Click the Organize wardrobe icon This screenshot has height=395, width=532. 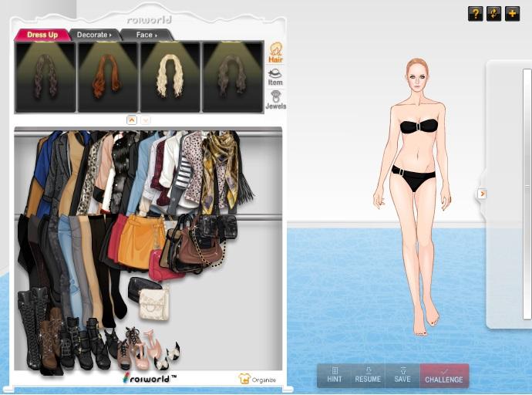click(258, 379)
